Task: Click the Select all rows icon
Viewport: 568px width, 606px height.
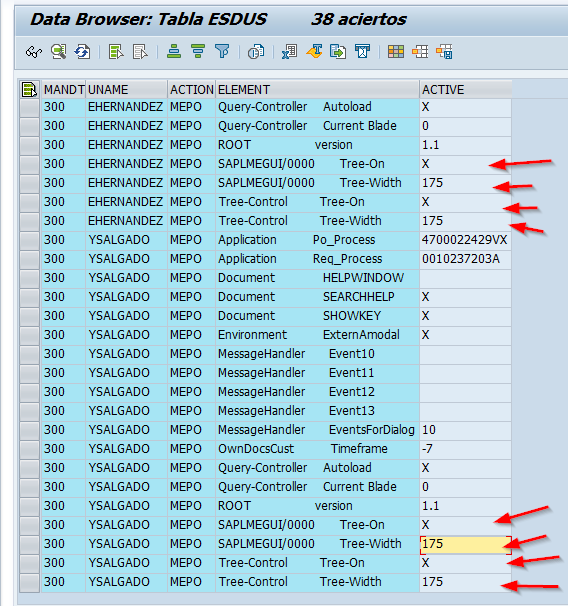Action: point(116,51)
